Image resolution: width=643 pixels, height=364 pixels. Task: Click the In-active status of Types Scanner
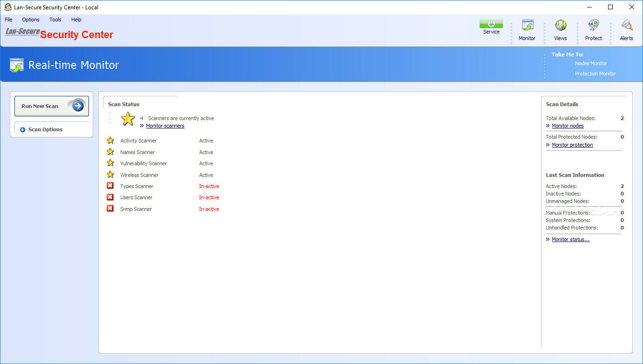(x=209, y=186)
